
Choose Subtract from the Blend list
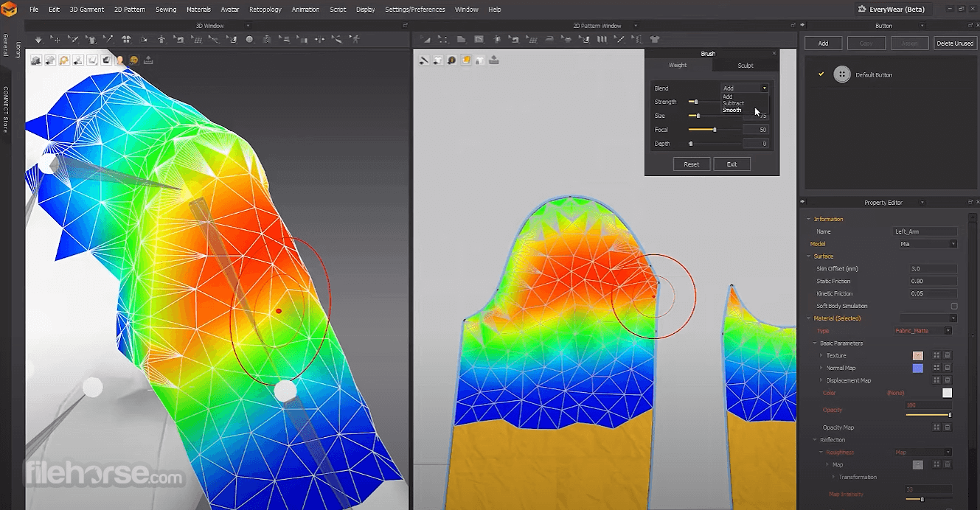coord(734,103)
